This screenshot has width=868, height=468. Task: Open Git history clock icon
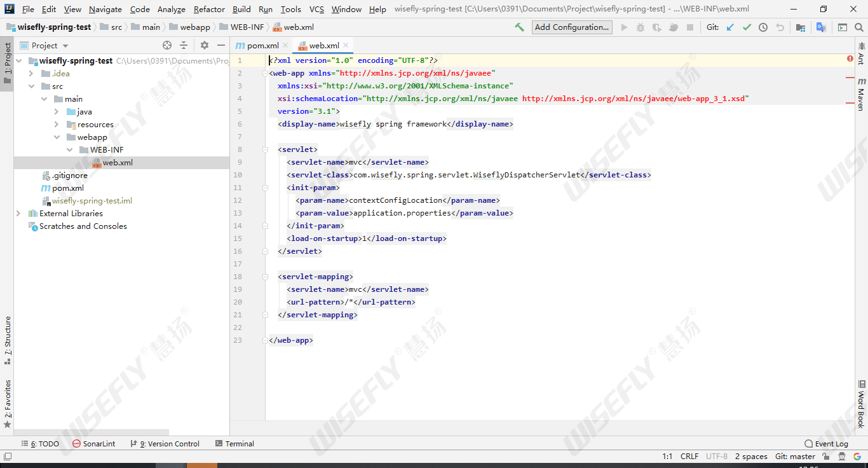763,27
